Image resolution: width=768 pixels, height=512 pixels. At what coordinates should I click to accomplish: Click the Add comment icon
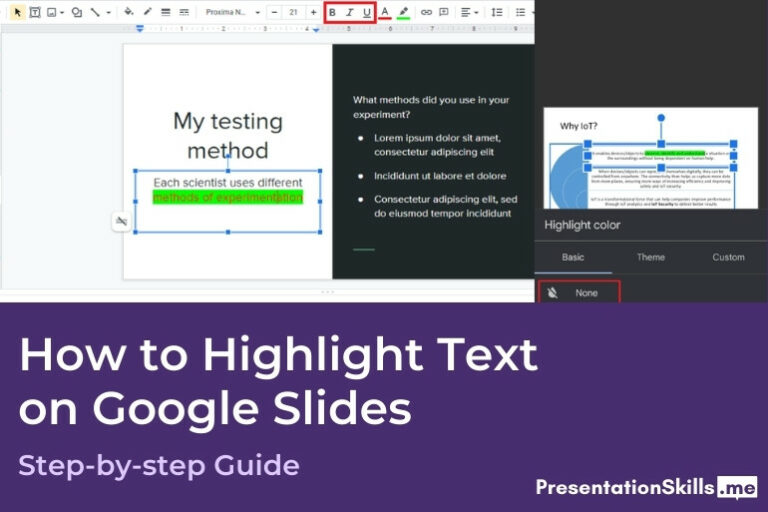pyautogui.click(x=444, y=12)
